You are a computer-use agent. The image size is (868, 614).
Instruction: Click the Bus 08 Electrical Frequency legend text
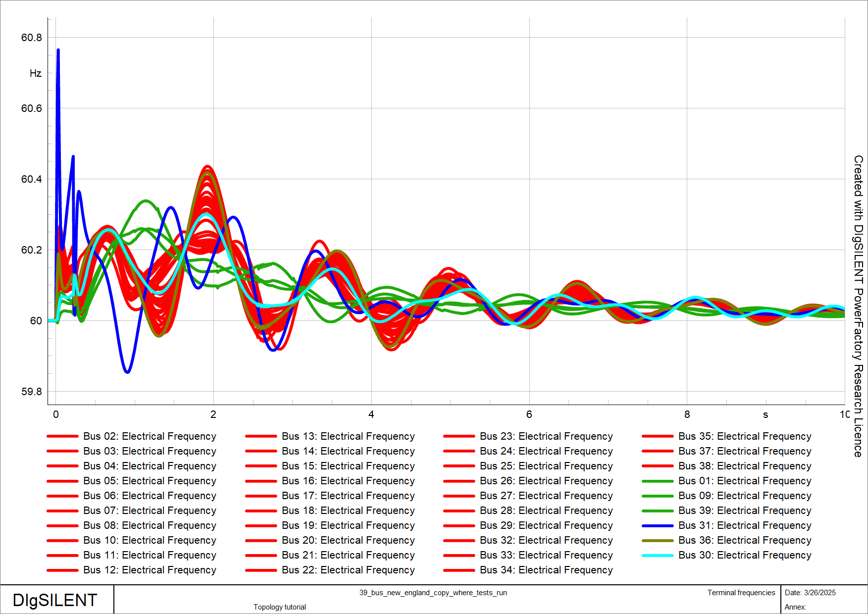pos(150,525)
